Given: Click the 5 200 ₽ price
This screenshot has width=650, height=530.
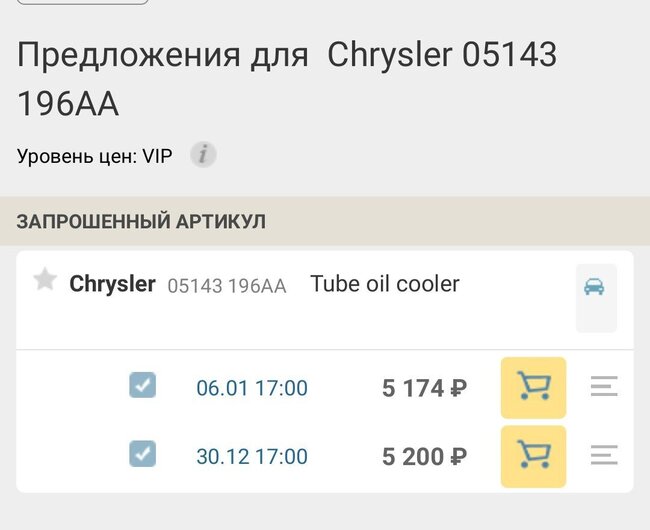Looking at the screenshot, I should click(x=424, y=457).
